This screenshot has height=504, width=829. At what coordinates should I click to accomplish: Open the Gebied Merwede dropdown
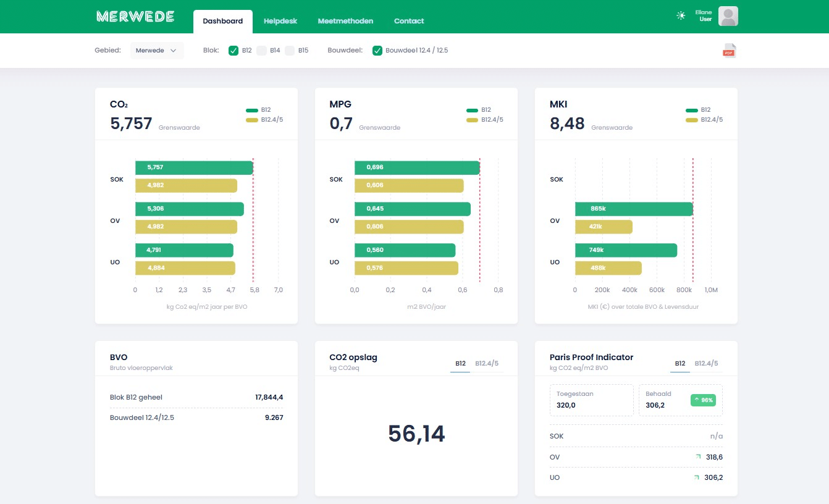156,51
